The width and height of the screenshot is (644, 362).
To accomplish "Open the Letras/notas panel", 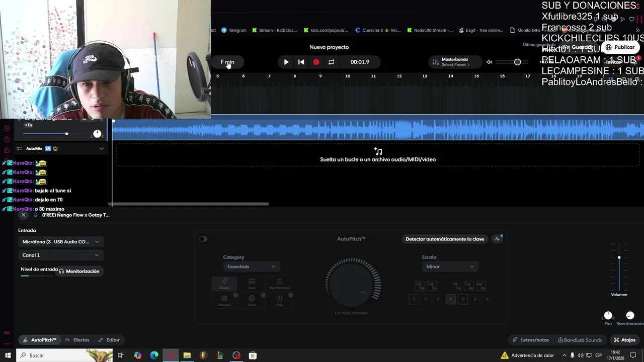I will [531, 340].
